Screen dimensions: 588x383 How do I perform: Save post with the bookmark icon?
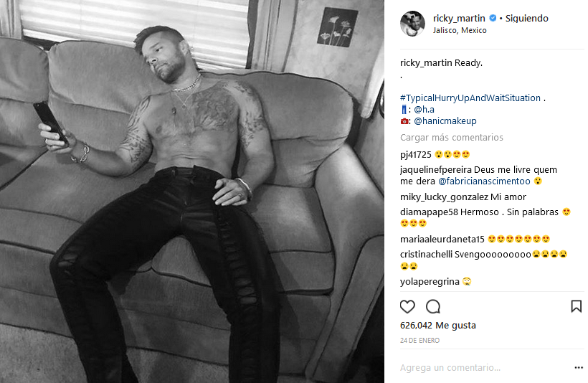576,306
